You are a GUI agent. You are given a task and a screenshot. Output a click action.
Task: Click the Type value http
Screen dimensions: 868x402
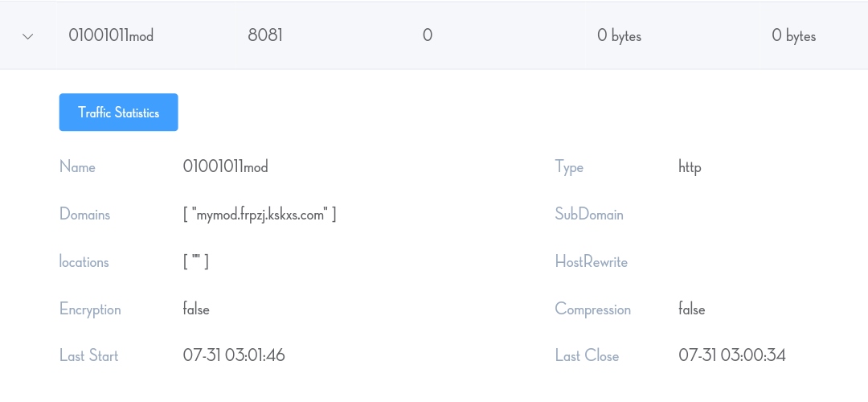(x=690, y=166)
